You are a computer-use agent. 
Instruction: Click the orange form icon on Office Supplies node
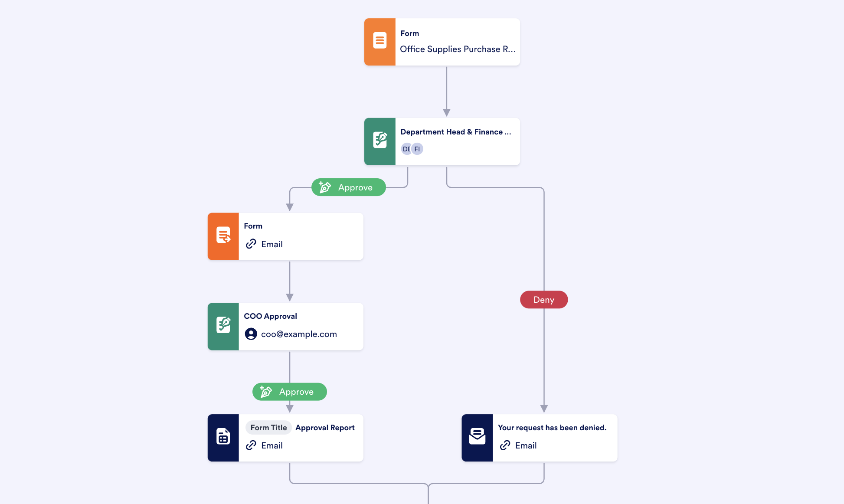[379, 42]
